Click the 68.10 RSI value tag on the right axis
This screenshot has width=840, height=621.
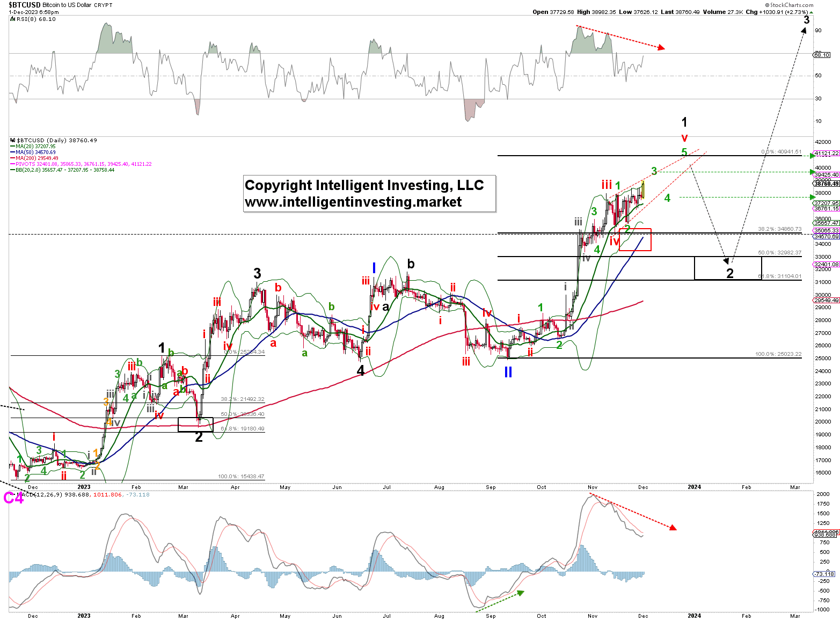822,55
